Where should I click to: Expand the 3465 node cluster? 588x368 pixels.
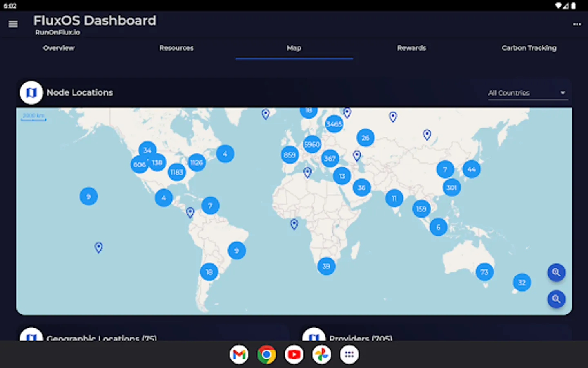[334, 124]
